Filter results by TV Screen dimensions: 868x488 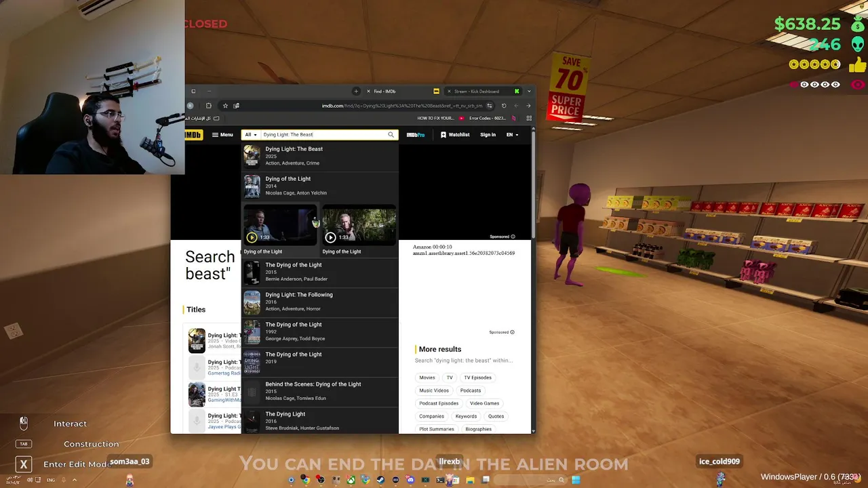pos(450,378)
